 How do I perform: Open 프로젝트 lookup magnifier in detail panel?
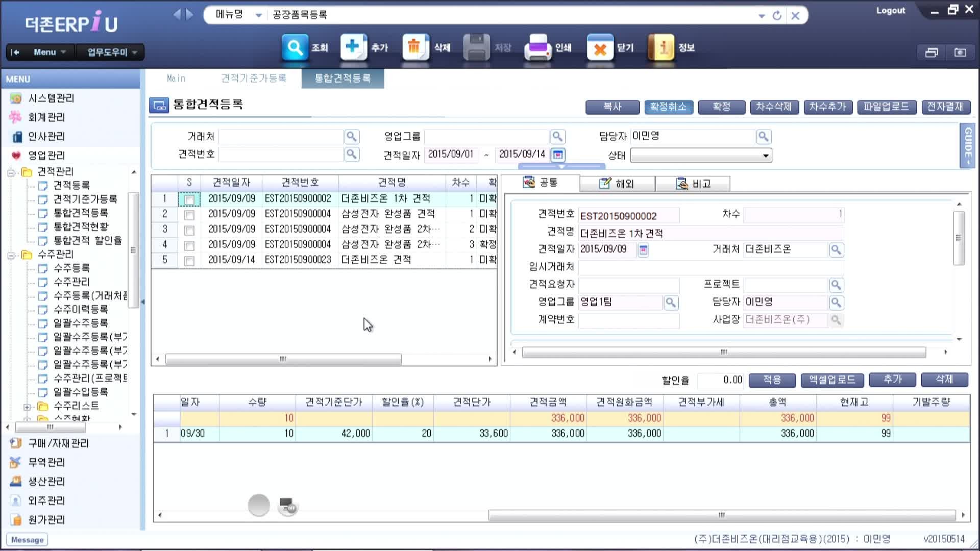click(836, 285)
